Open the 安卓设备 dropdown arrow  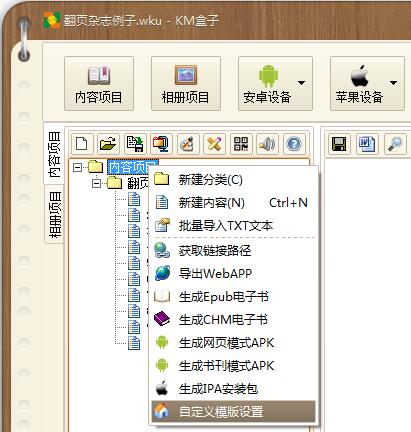(301, 83)
